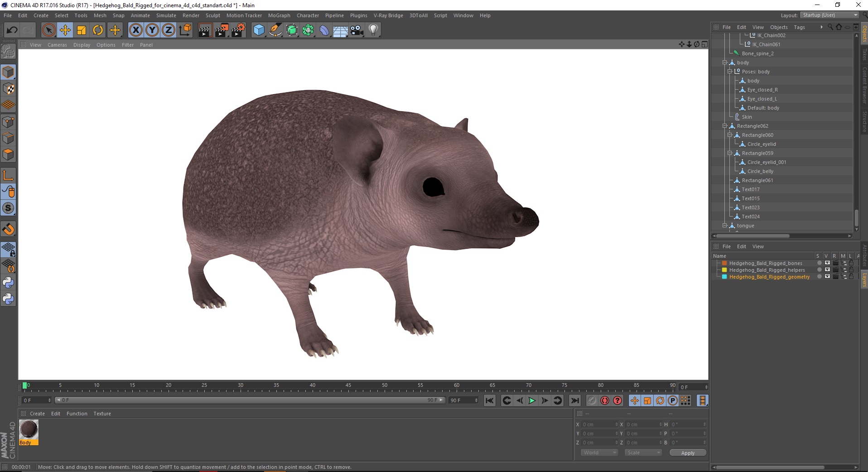This screenshot has height=472, width=868.
Task: Click the Coordinate System icon
Action: [x=185, y=30]
